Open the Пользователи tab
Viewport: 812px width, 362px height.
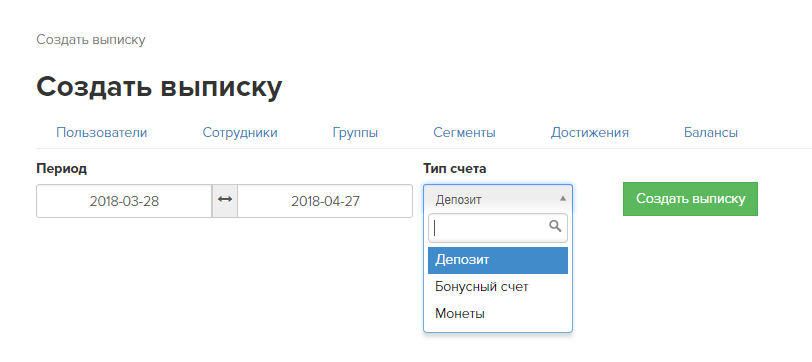pos(102,133)
